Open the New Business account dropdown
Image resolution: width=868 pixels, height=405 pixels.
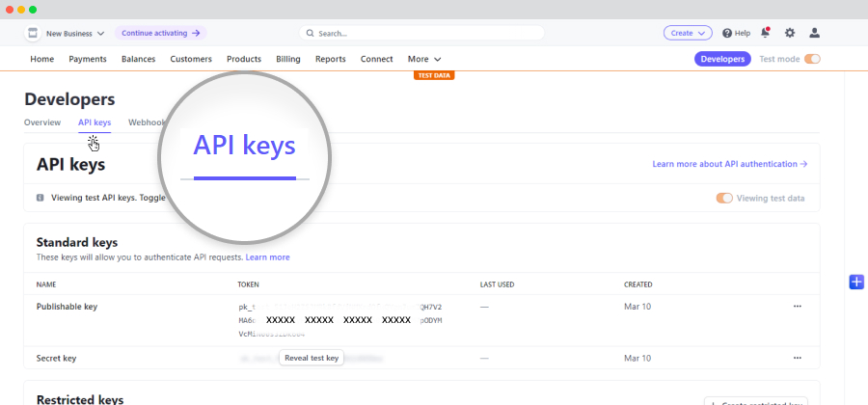tap(75, 33)
